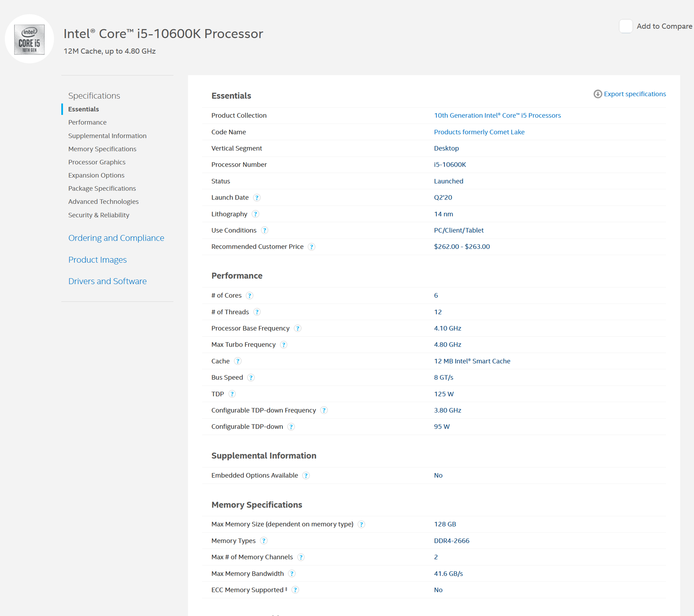Open the 10th Generation Core i5 Processors link
Viewport: 694px width, 616px height.
pos(497,116)
